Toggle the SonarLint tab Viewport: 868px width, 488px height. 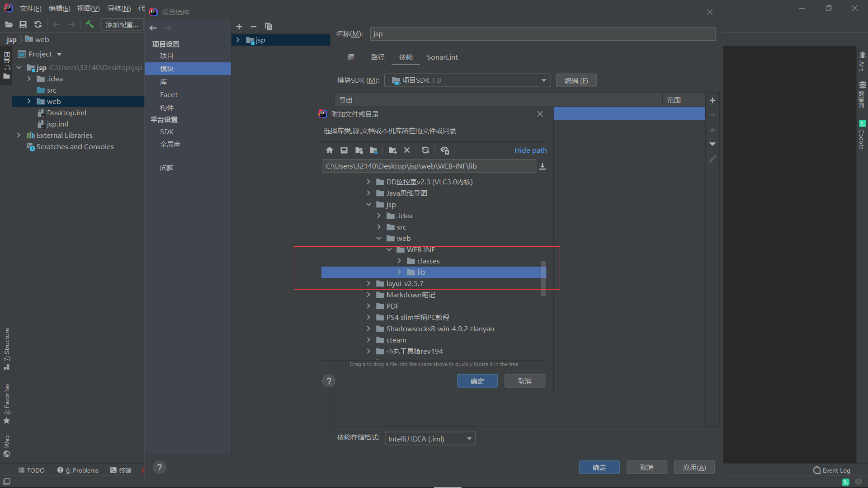point(442,56)
